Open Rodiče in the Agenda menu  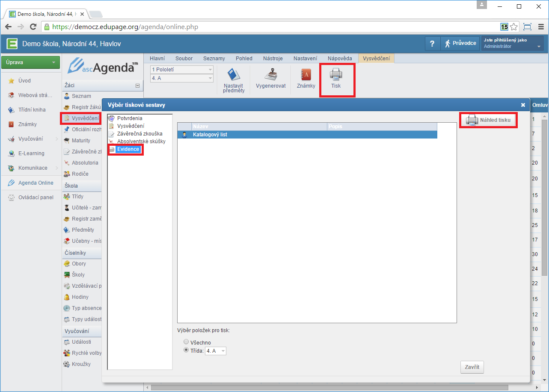(x=80, y=174)
